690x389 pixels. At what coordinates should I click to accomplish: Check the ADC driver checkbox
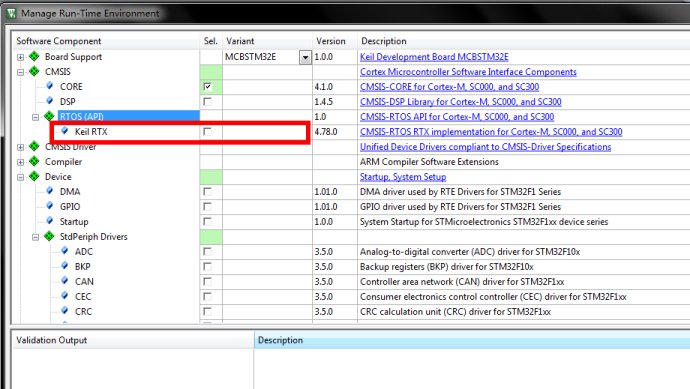[207, 251]
